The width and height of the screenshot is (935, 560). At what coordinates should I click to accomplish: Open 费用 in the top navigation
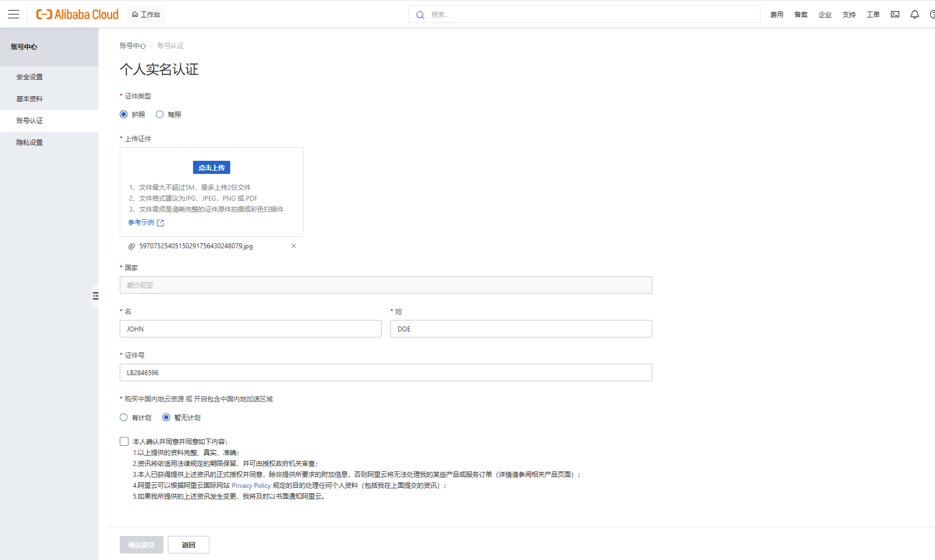[x=777, y=15]
